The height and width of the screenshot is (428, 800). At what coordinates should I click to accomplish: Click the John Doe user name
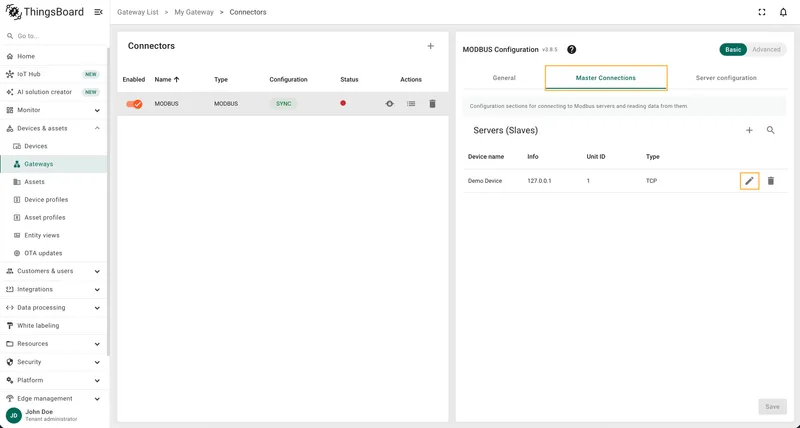point(39,412)
